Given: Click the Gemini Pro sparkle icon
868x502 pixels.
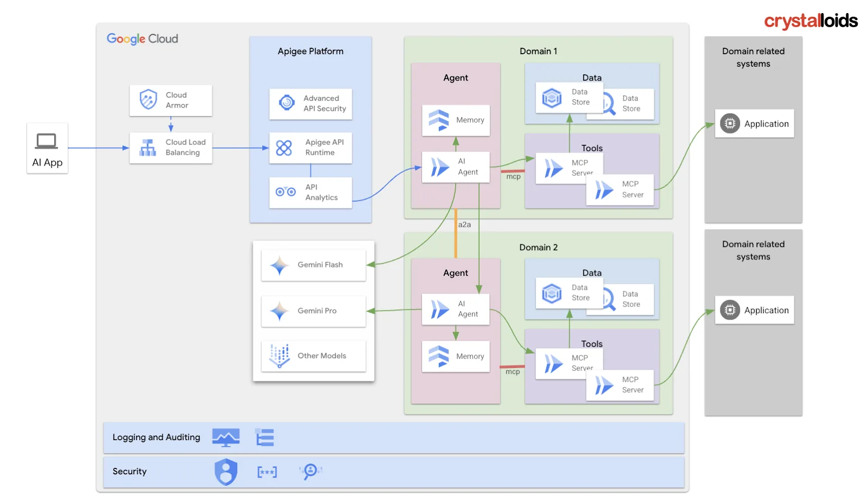Looking at the screenshot, I should (x=279, y=312).
